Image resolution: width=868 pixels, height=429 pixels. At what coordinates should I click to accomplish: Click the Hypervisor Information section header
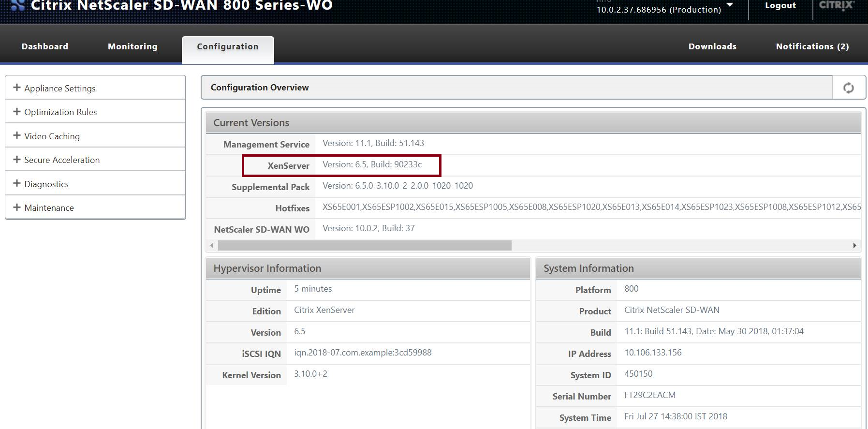368,268
